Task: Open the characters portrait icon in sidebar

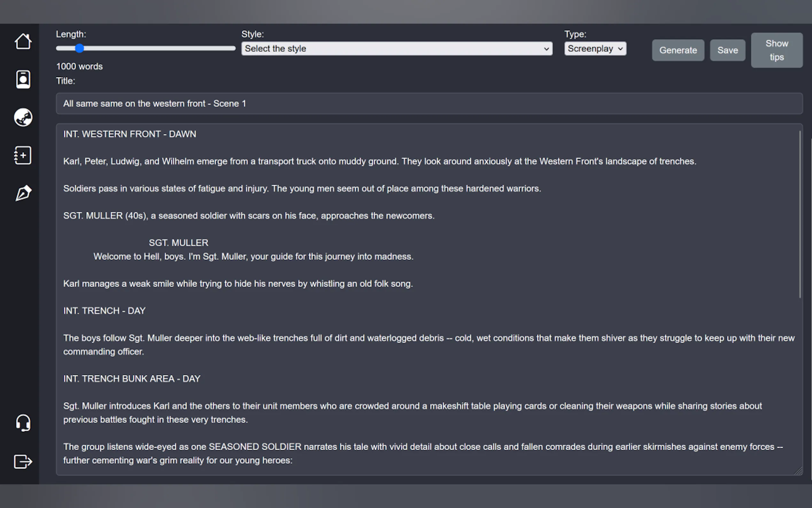Action: point(23,79)
